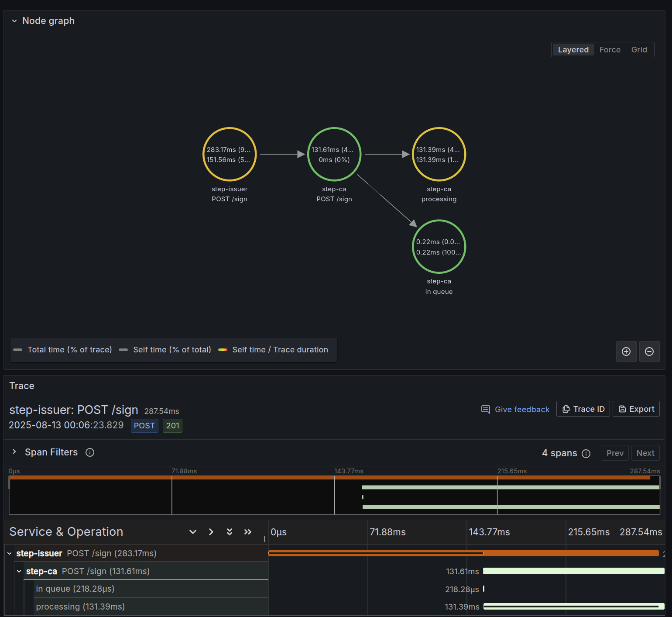Switch node graph to Layered layout
Image resolution: width=672 pixels, height=617 pixels.
click(573, 50)
